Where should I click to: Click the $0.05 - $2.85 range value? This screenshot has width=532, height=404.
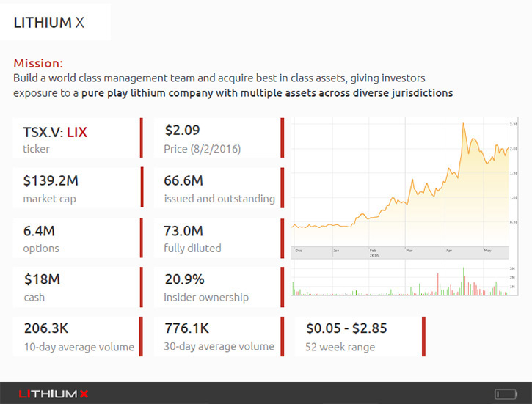pos(346,328)
